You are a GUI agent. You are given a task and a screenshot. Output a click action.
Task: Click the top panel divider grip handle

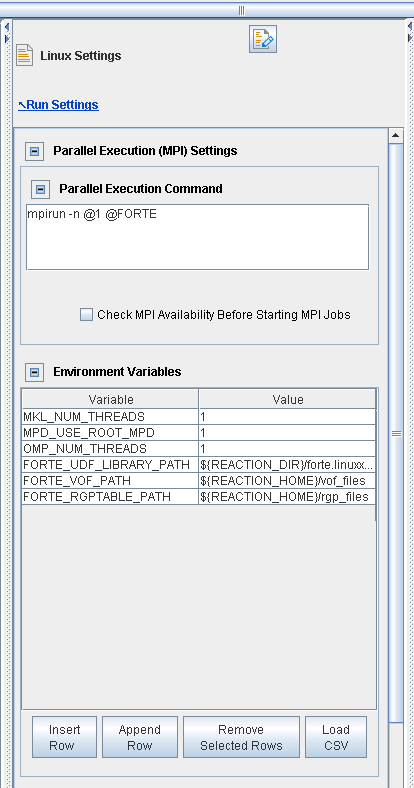[242, 11]
